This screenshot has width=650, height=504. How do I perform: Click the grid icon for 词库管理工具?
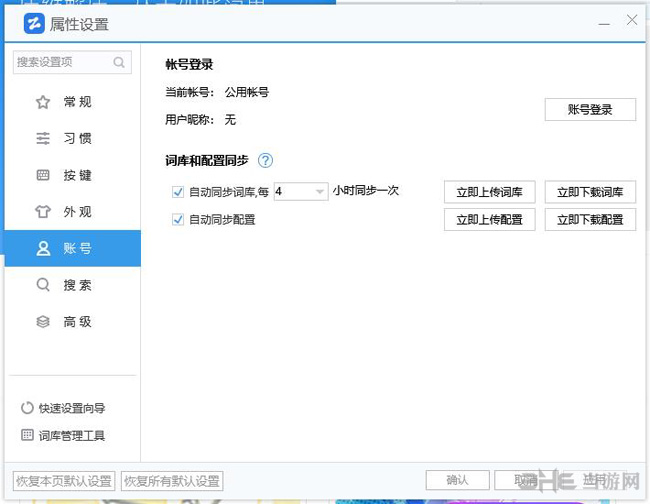(x=27, y=435)
